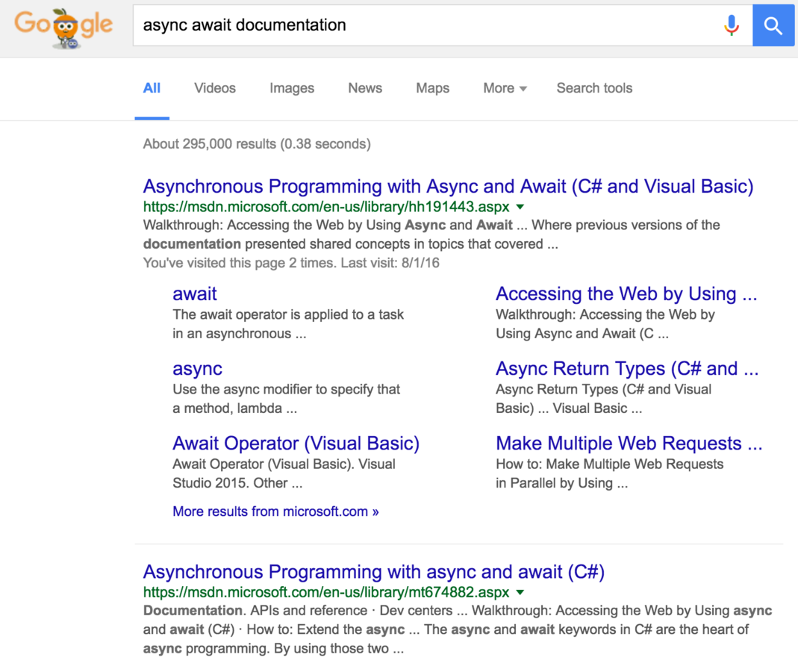Click snippet 'Walkthrough: Accessing the Web by Using Async and Await'
This screenshot has height=672, width=798.
431,234
